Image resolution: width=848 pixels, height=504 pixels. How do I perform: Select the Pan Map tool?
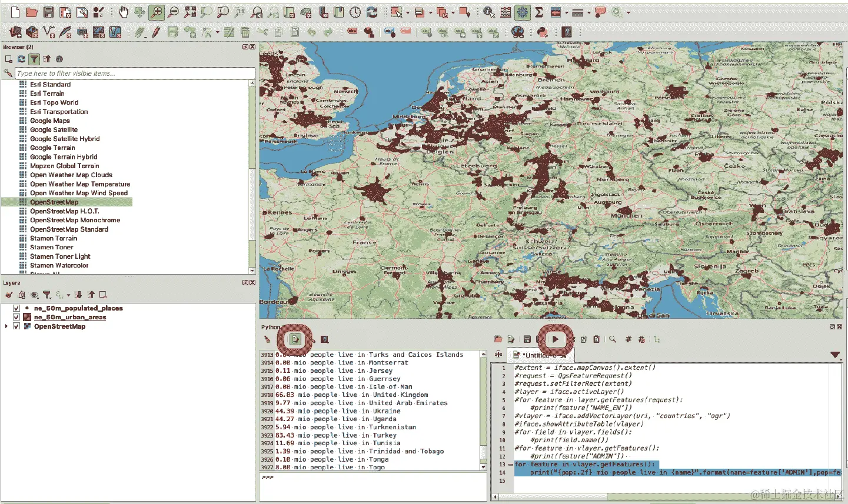124,12
